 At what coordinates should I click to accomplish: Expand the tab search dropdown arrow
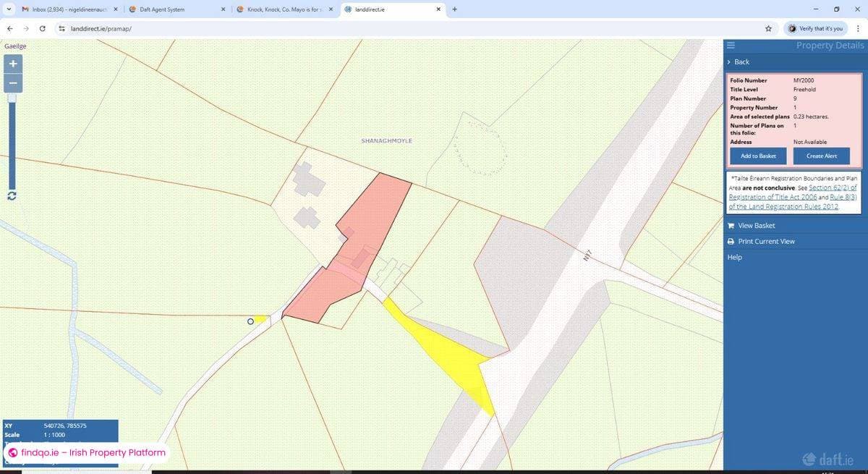10,9
